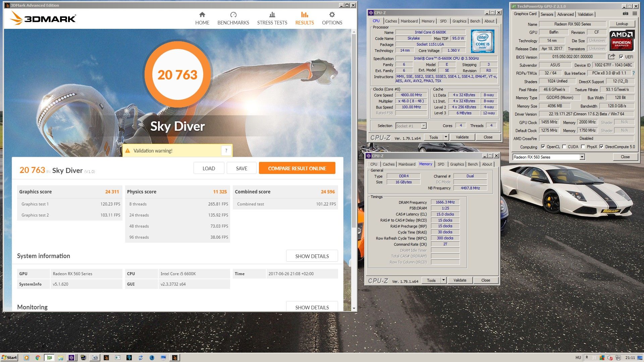Click the Compare Result Online button

click(x=297, y=168)
